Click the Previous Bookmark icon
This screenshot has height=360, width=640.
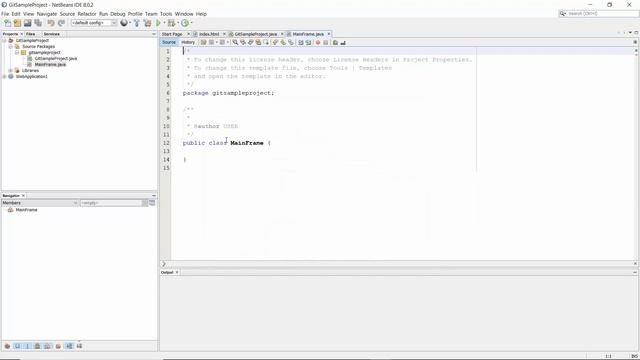coord(275,42)
